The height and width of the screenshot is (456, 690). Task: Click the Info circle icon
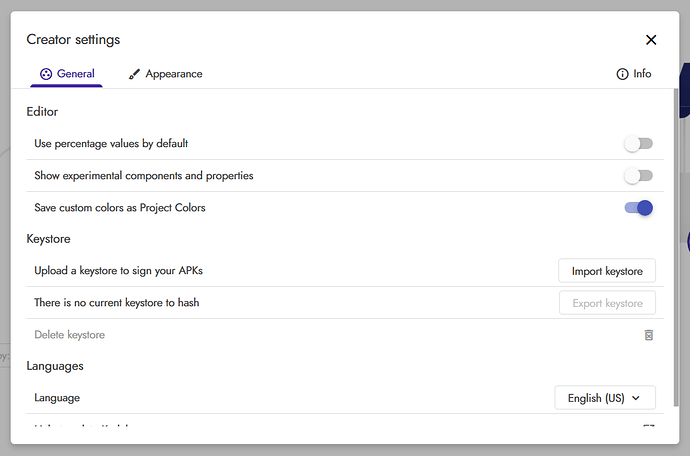coord(622,74)
